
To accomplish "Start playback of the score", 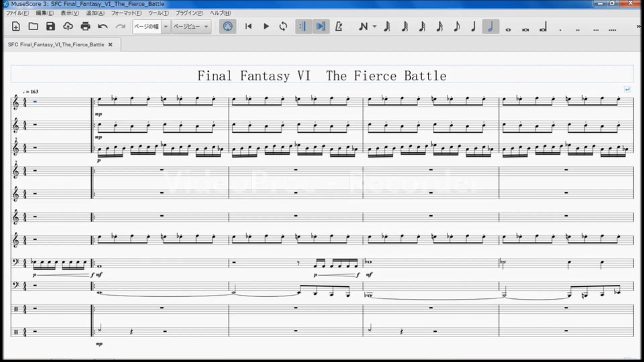I will 266,27.
